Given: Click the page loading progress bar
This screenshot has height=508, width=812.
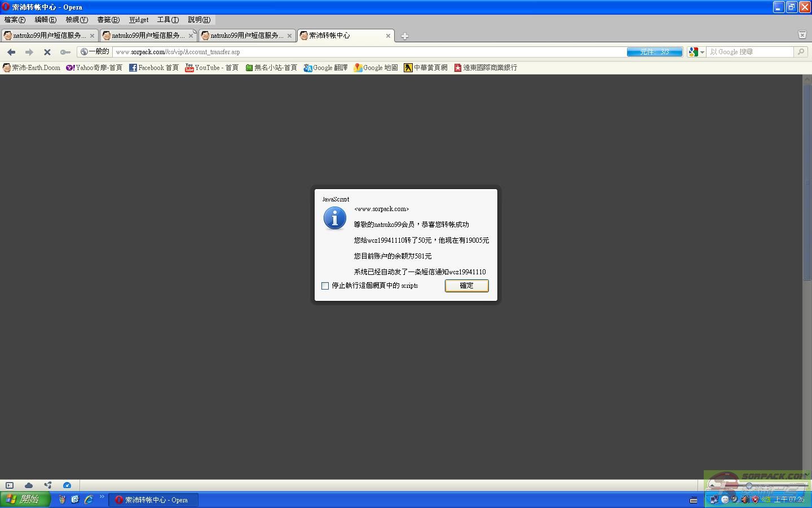Looking at the screenshot, I should 654,52.
